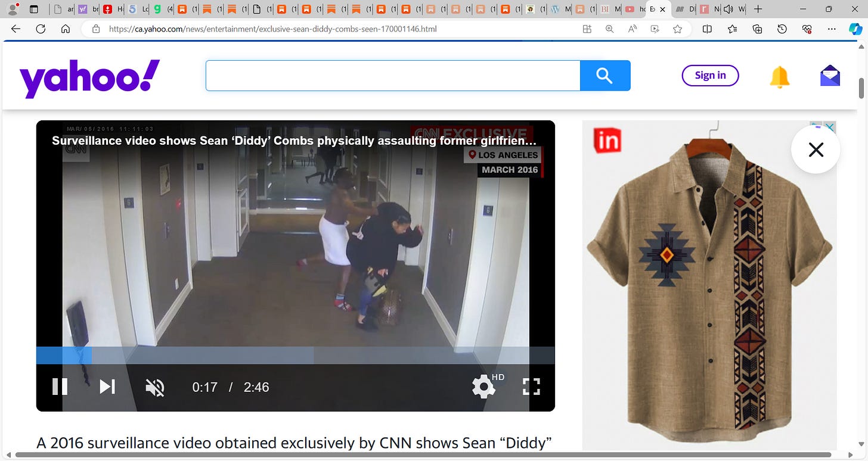
Task: Click the Sign in button
Action: coord(710,75)
